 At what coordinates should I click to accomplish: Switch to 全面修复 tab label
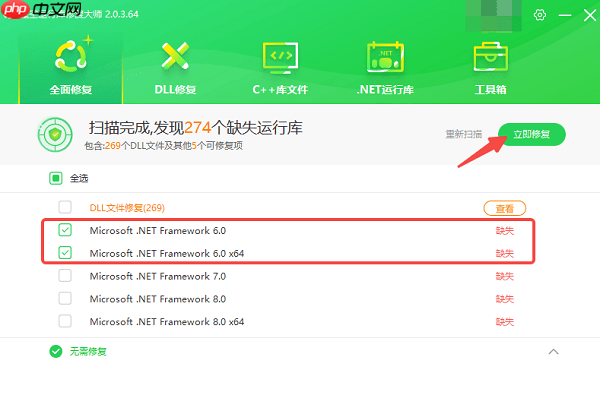[x=71, y=90]
